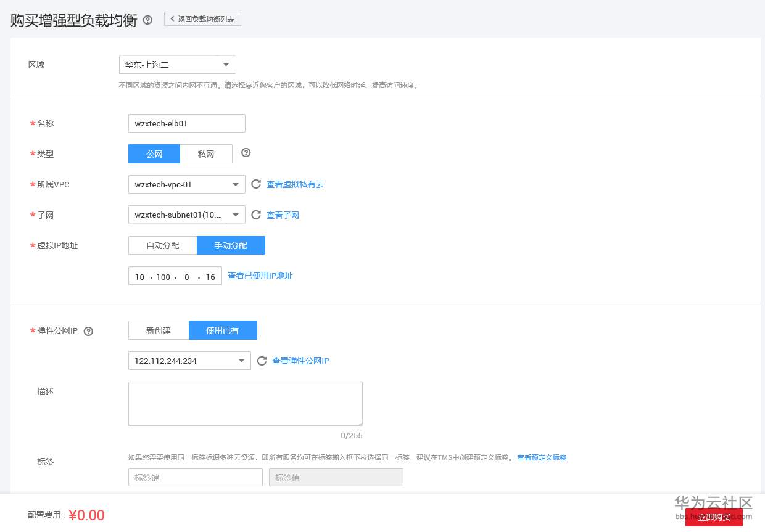This screenshot has width=765, height=532.
Task: Refresh the elastic public IP list
Action: coord(262,361)
